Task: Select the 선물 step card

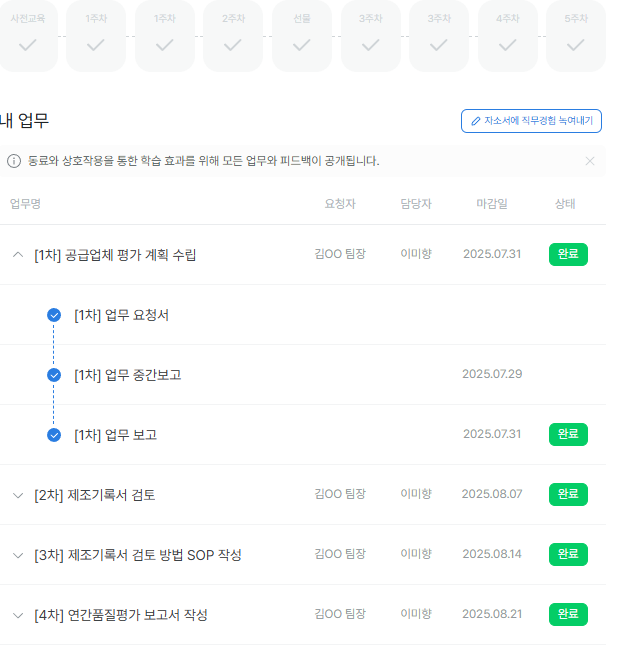Action: (x=302, y=36)
